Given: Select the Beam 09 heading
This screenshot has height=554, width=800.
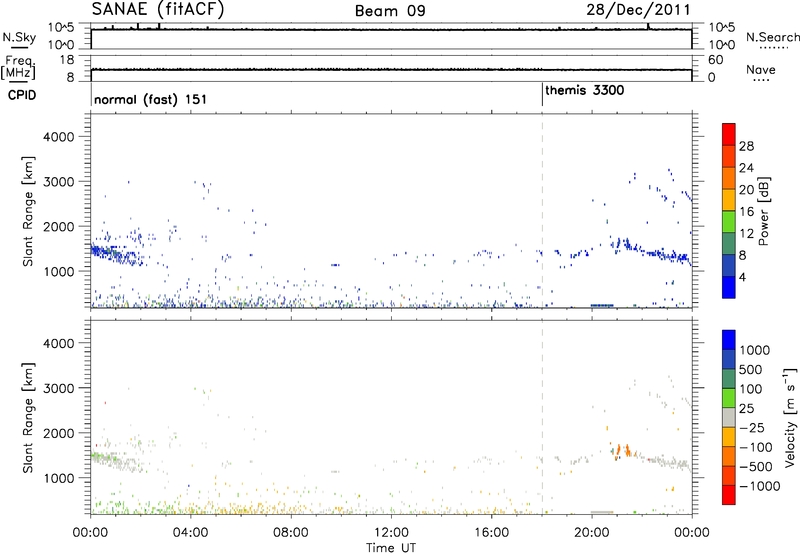Looking at the screenshot, I should click(390, 11).
